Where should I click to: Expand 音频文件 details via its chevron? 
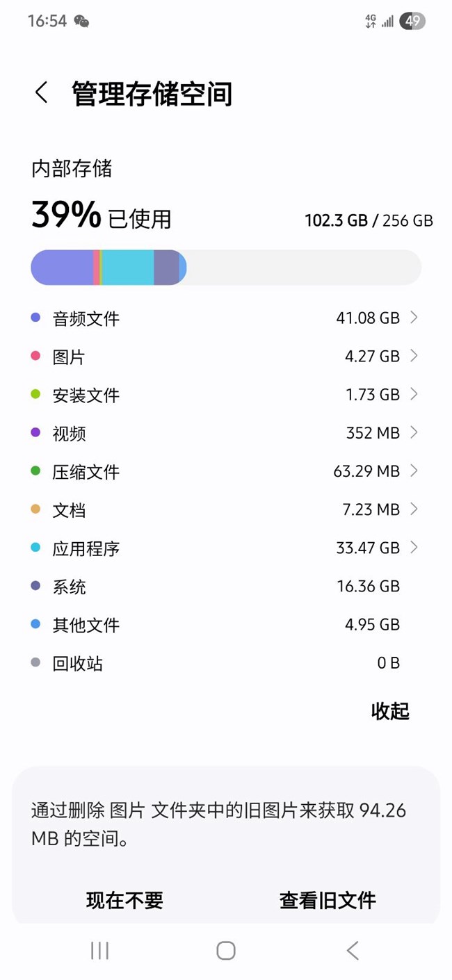pyautogui.click(x=414, y=318)
